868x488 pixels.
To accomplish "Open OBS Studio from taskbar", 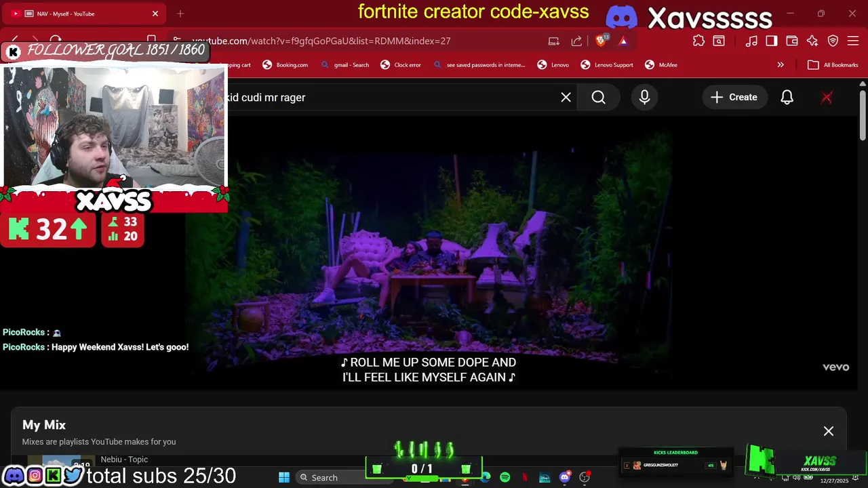I will pos(585,478).
